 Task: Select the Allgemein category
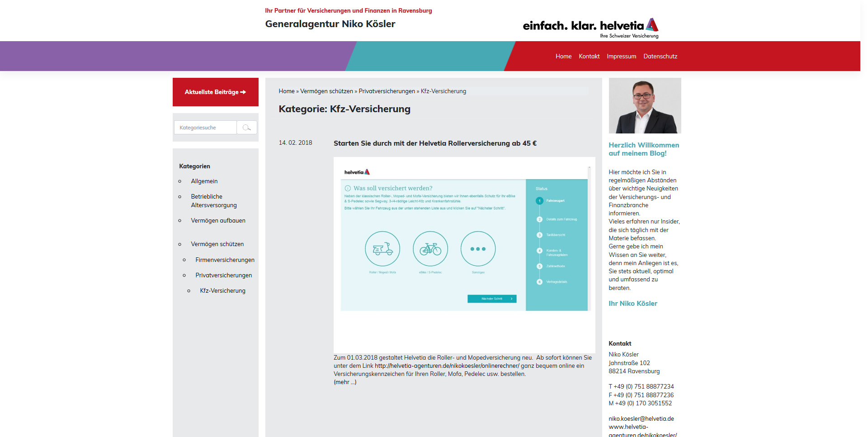(x=204, y=181)
